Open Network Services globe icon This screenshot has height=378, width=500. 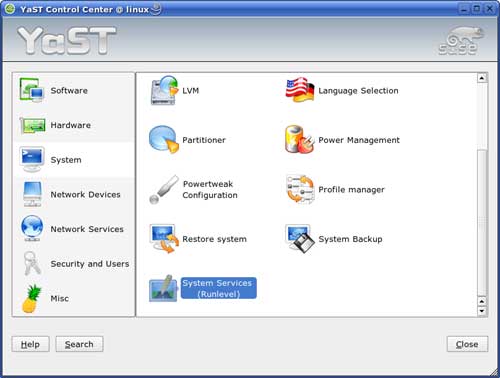32,228
